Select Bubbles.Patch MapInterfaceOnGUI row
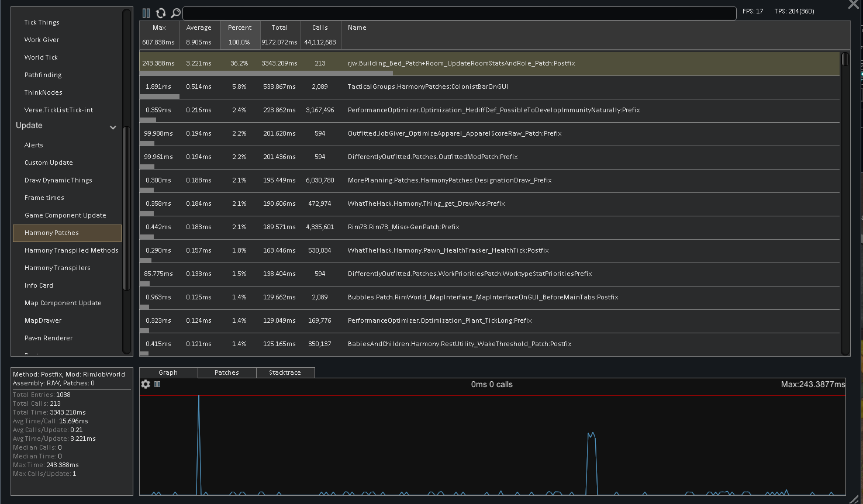Screen dimensions: 863x504 tap(489, 298)
